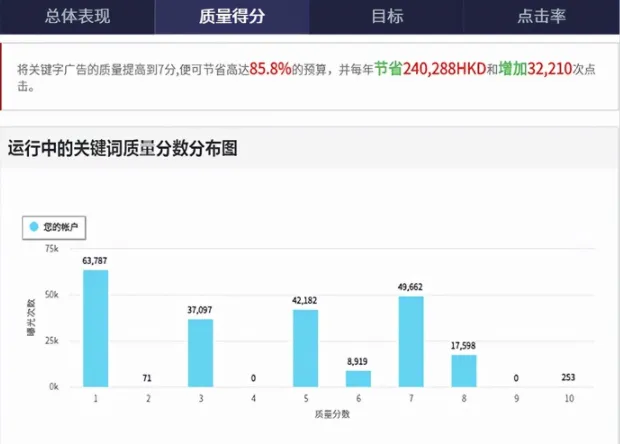Click the 曝光次数 y-axis title
The image size is (620, 444).
pyautogui.click(x=31, y=317)
